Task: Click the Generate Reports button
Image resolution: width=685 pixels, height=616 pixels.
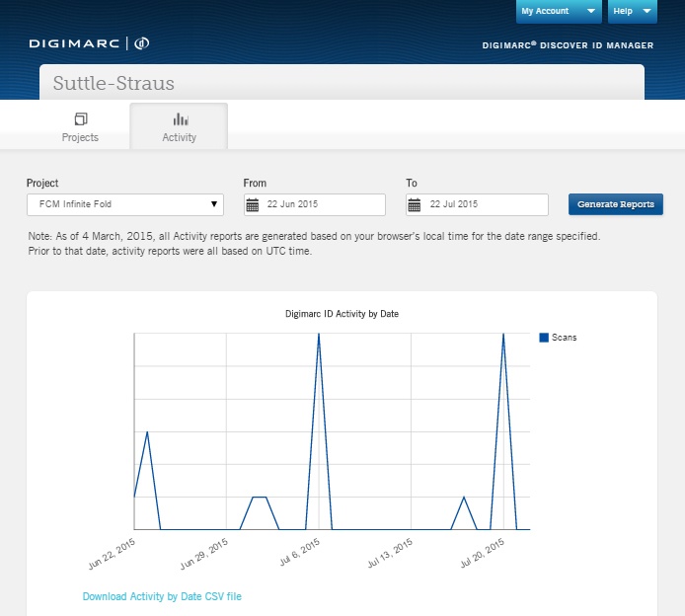Action: point(615,204)
